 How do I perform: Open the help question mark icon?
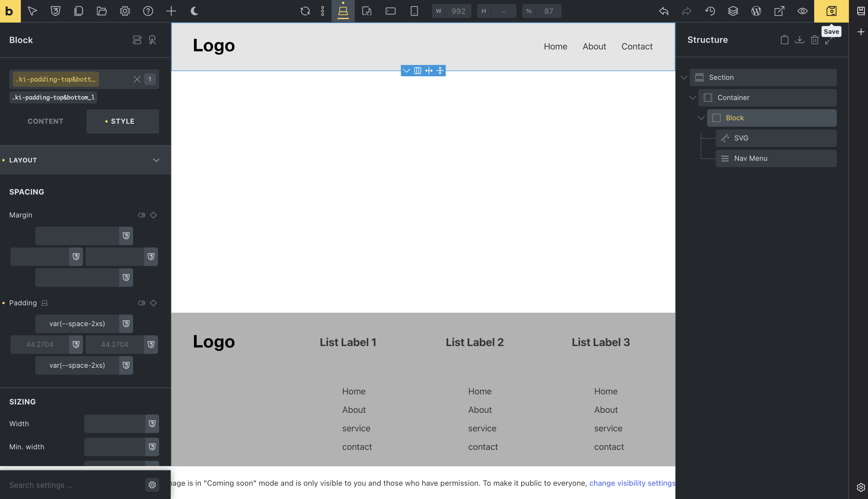click(x=148, y=11)
